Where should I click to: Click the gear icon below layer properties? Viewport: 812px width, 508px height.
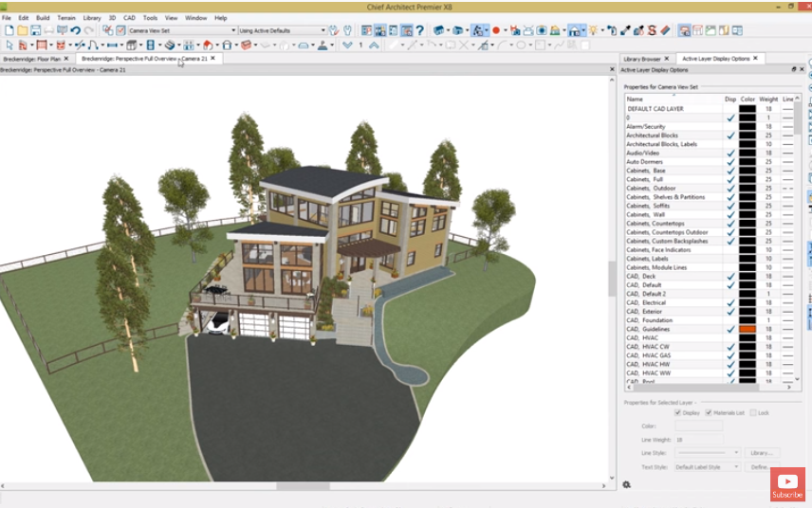pyautogui.click(x=627, y=484)
